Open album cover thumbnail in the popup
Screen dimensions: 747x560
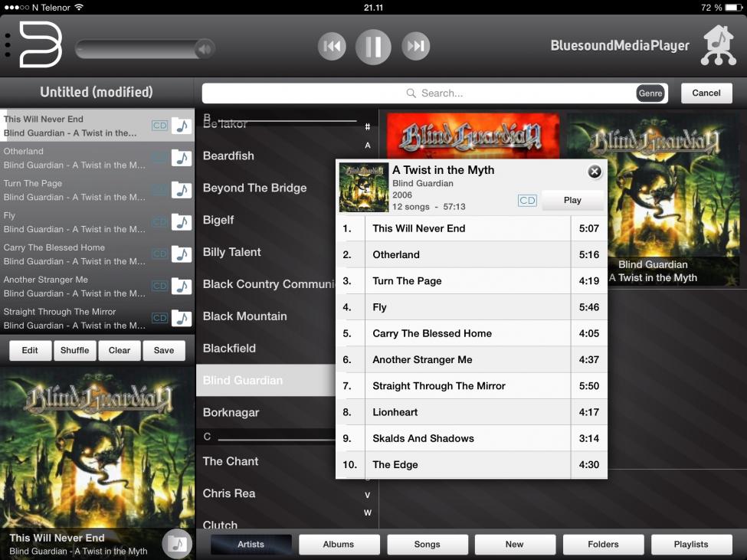coord(363,188)
